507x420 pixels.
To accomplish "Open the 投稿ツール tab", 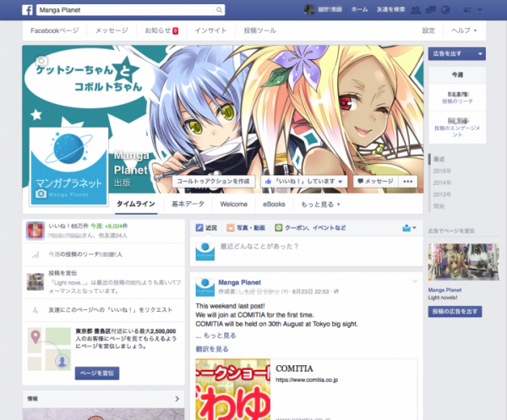I will pyautogui.click(x=260, y=30).
